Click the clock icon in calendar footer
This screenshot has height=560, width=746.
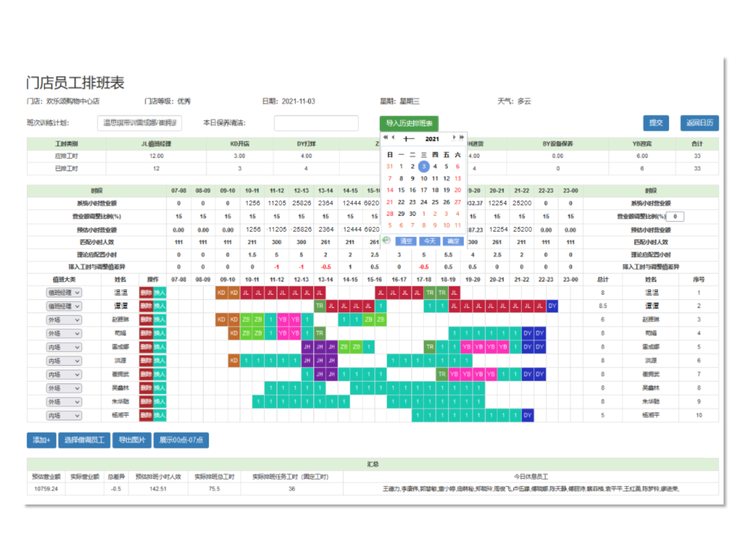(386, 240)
